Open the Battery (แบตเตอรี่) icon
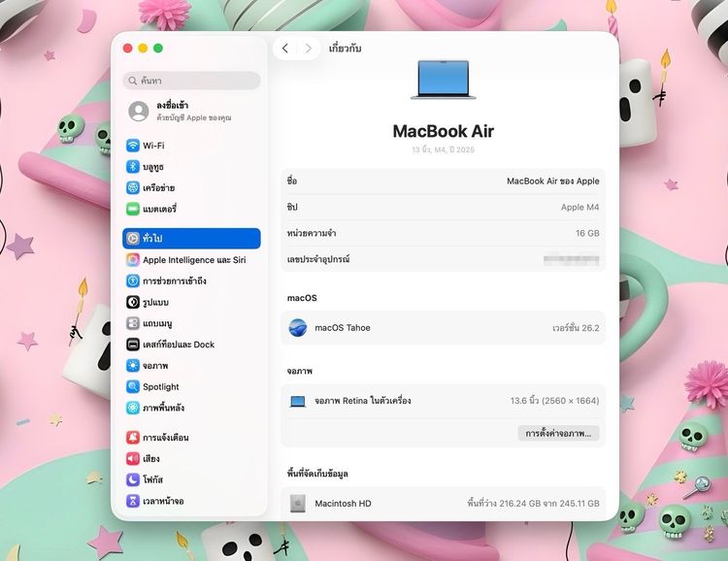Viewport: 728px width, 561px height. pos(133,209)
